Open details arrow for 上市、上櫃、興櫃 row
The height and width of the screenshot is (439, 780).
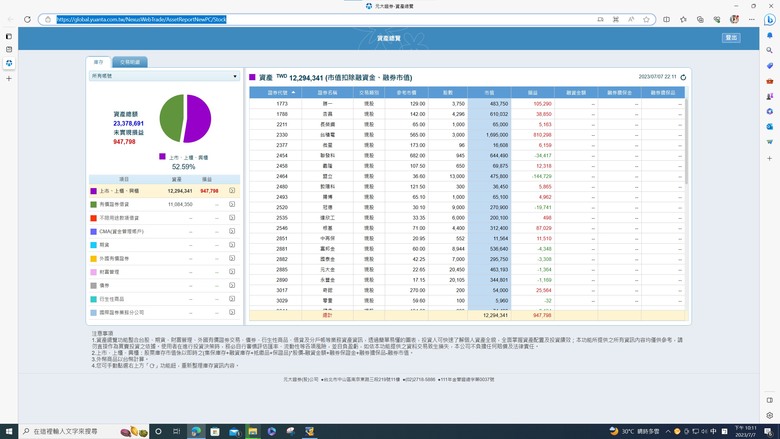pos(232,190)
